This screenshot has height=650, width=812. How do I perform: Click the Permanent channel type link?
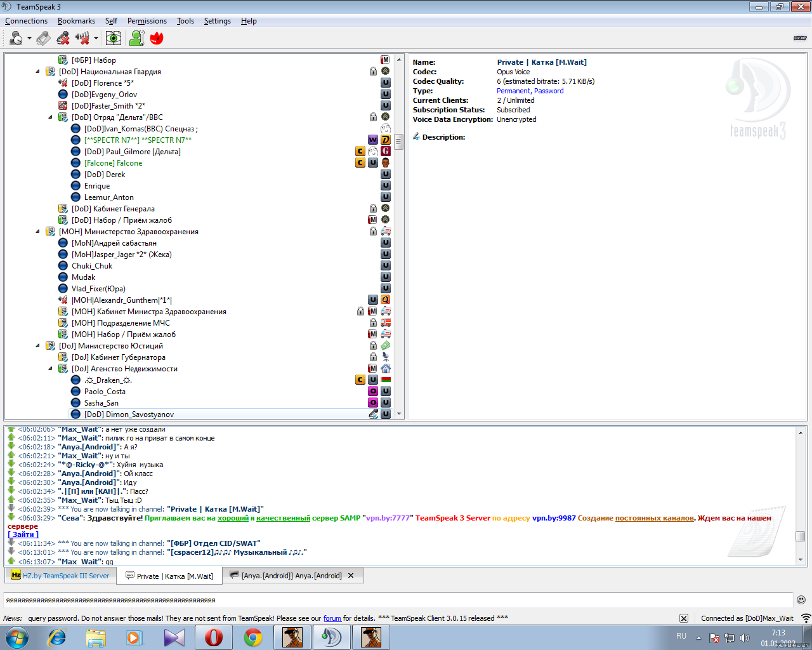(x=513, y=91)
